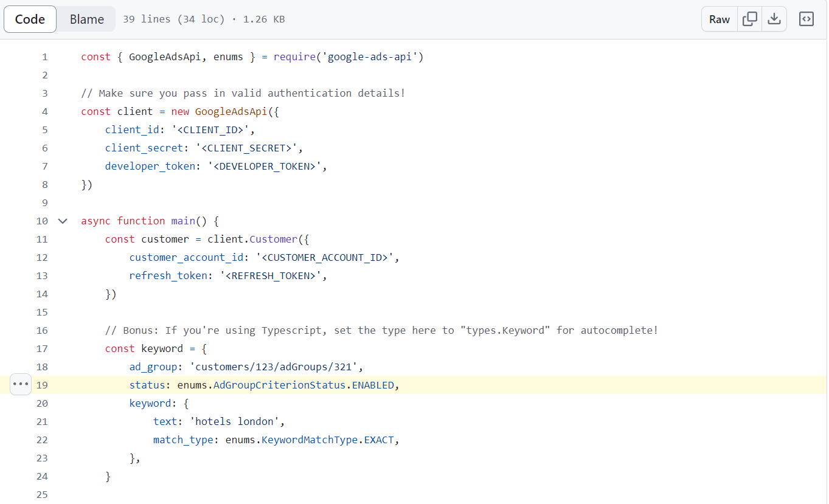Copy raw file contents icon

(x=750, y=19)
